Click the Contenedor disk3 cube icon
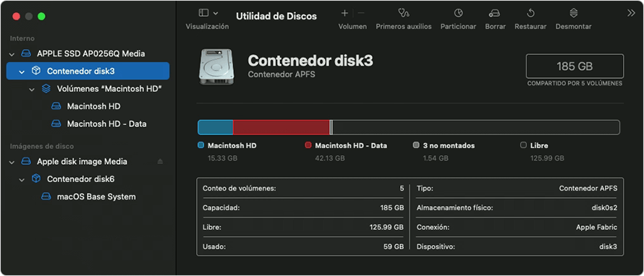This screenshot has height=276, width=644. tap(36, 71)
